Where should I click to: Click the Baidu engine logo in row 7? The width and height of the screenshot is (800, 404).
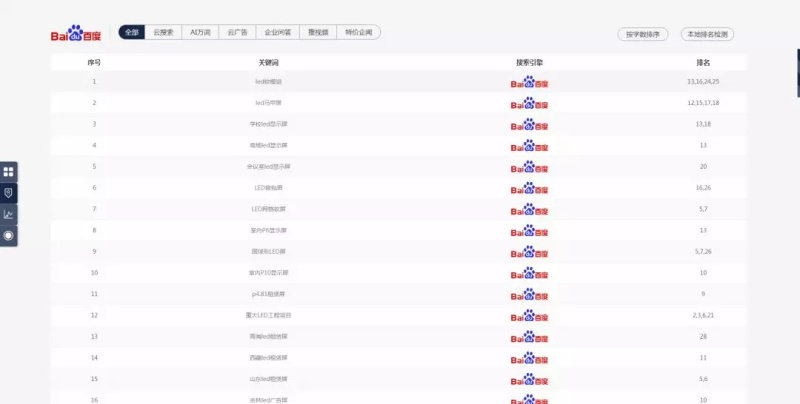point(529,210)
